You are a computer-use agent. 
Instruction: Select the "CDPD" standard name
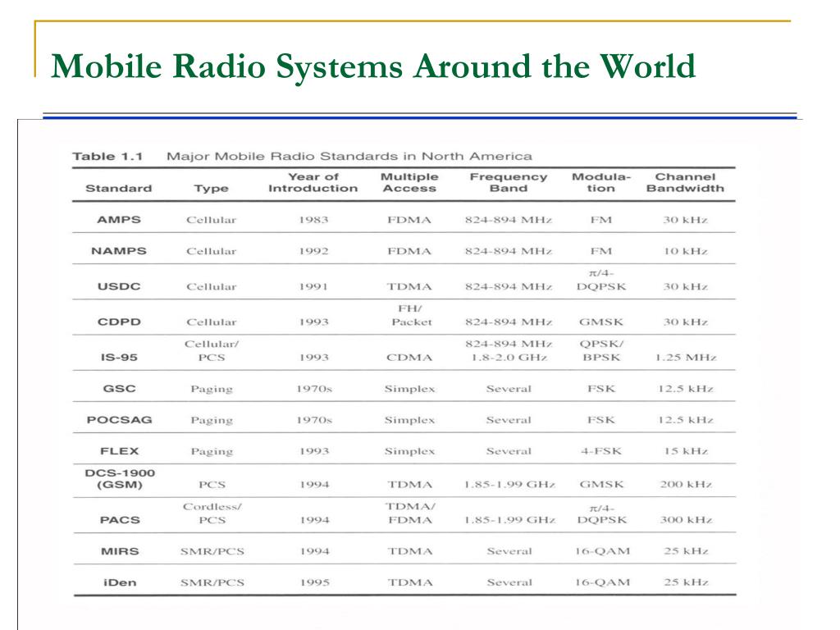click(119, 322)
